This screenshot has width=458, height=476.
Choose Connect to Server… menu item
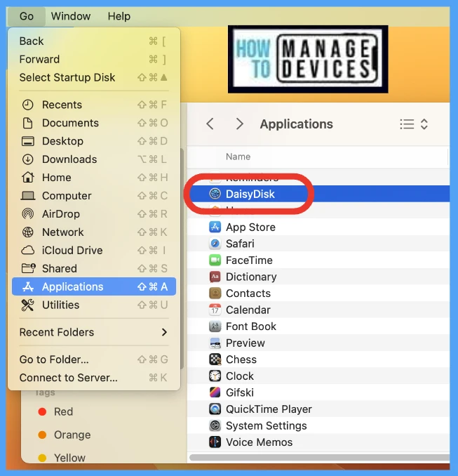click(x=94, y=378)
